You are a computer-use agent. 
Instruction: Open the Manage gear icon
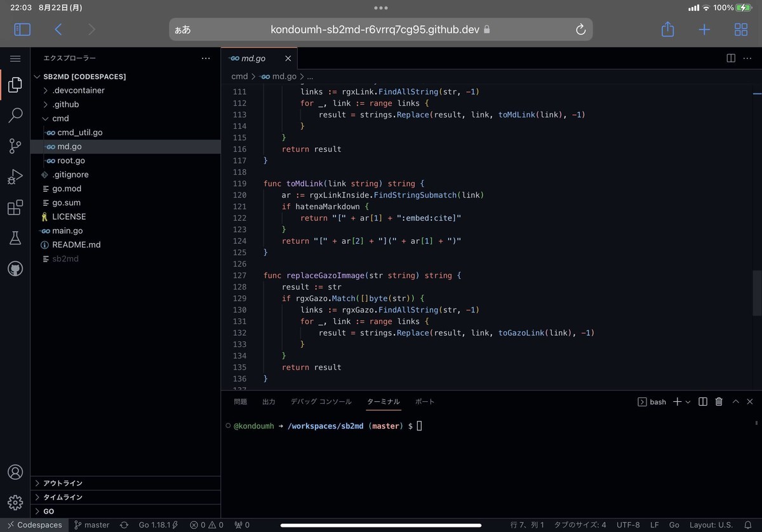pyautogui.click(x=15, y=502)
